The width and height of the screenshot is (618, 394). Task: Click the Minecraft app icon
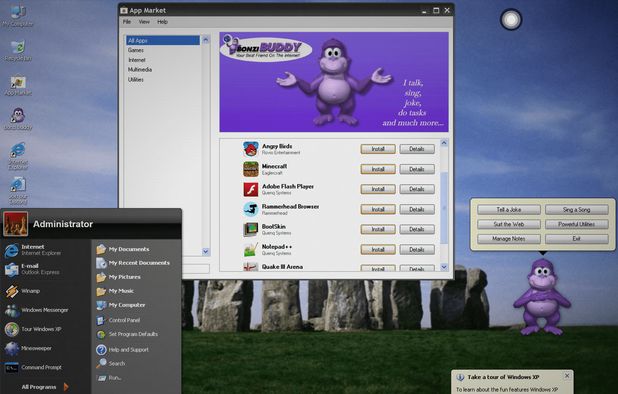(250, 169)
